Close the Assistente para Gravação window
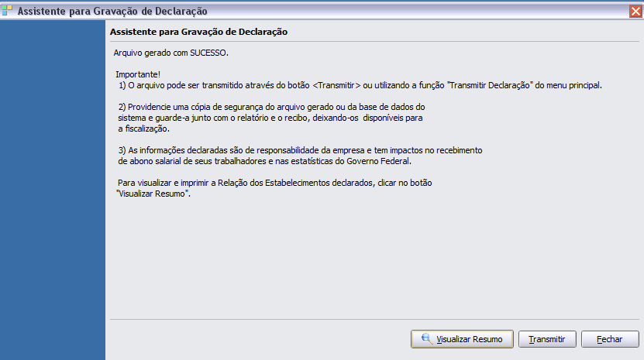The height and width of the screenshot is (360, 644). [x=635, y=11]
